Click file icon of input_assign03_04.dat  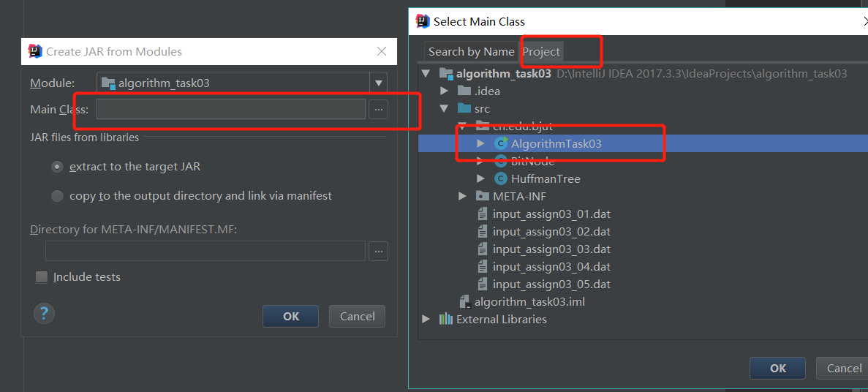point(483,267)
